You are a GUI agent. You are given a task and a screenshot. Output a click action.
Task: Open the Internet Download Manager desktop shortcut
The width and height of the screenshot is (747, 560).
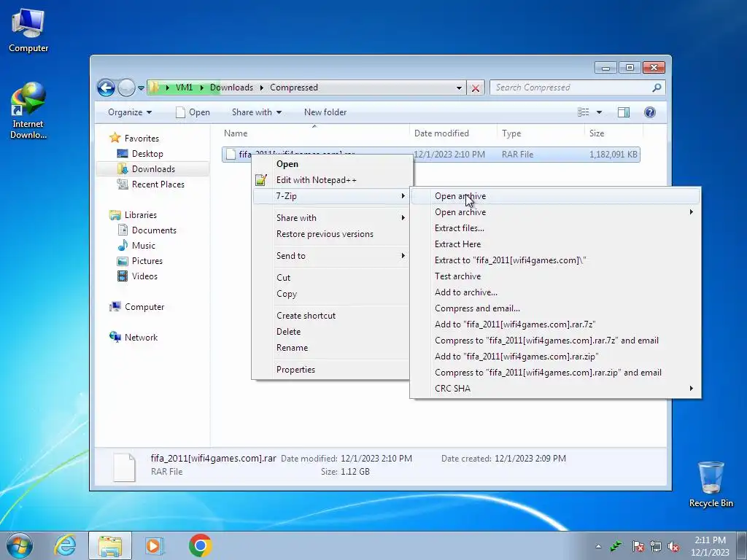point(28,111)
